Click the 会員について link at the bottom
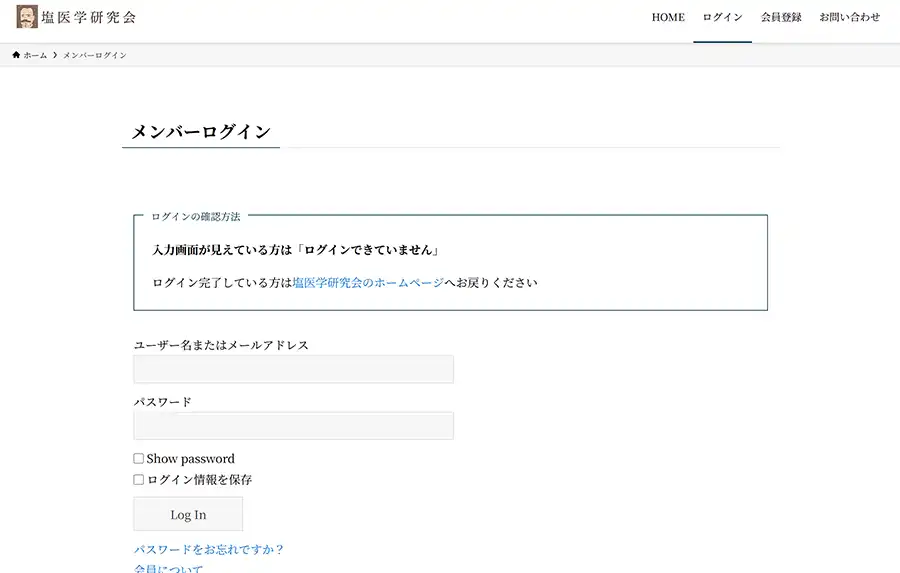The width and height of the screenshot is (900, 573). [168, 568]
